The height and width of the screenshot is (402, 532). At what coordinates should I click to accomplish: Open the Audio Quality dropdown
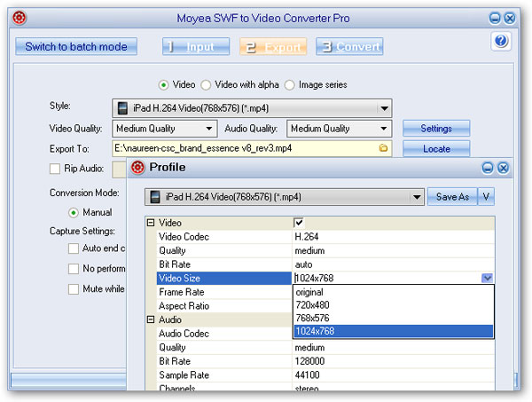(383, 129)
